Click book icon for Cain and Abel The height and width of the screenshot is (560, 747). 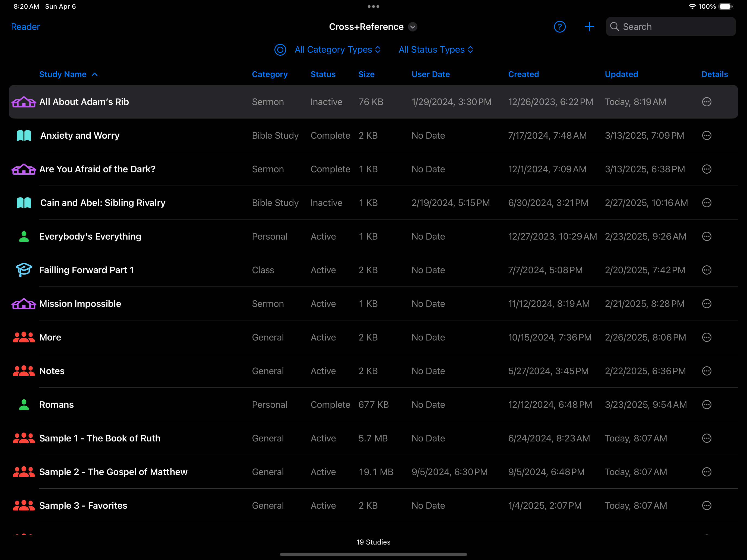click(x=24, y=203)
